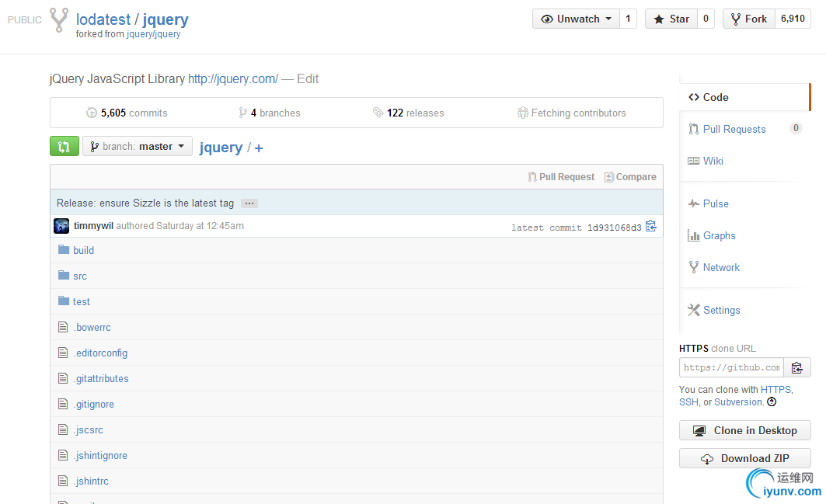The image size is (826, 504).
Task: Open the Network tab
Action: tap(721, 267)
